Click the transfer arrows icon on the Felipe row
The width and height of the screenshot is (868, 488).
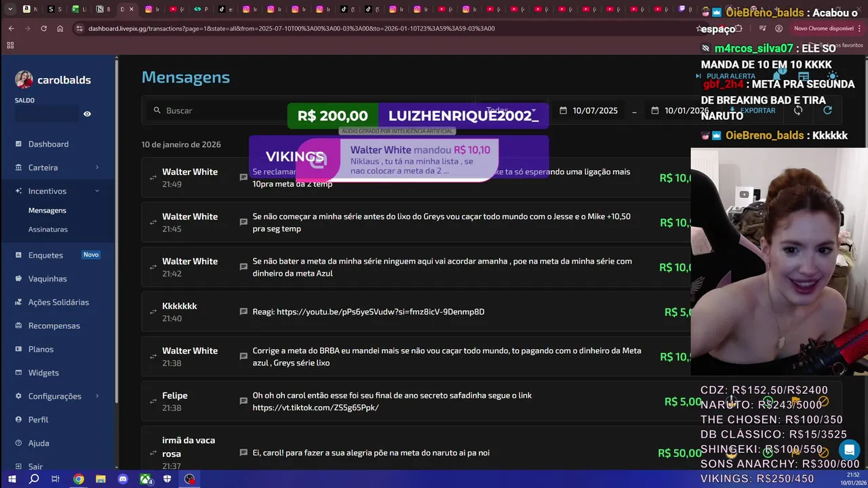pos(153,401)
